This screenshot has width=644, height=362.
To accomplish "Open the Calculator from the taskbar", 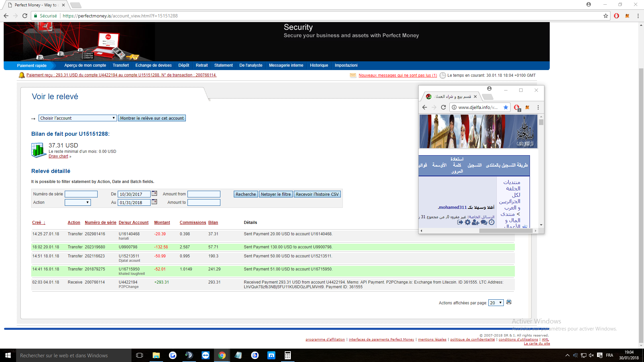I will 287,355.
